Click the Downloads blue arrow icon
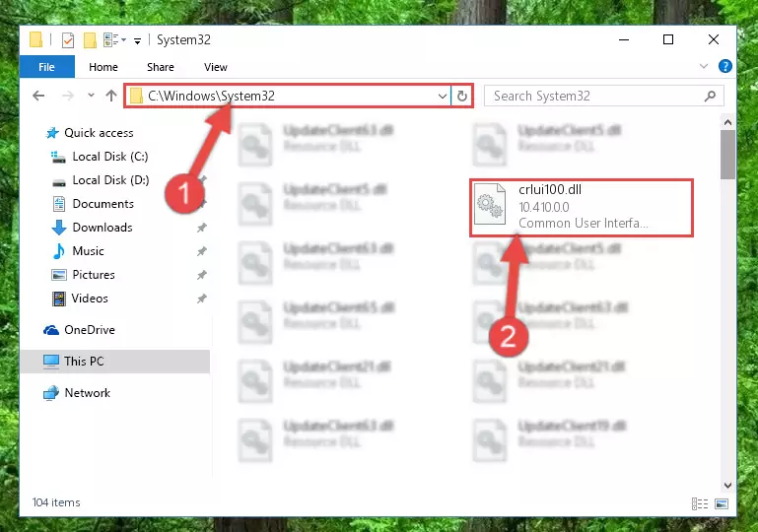Screen dimensions: 758x532 pyautogui.click(x=59, y=228)
